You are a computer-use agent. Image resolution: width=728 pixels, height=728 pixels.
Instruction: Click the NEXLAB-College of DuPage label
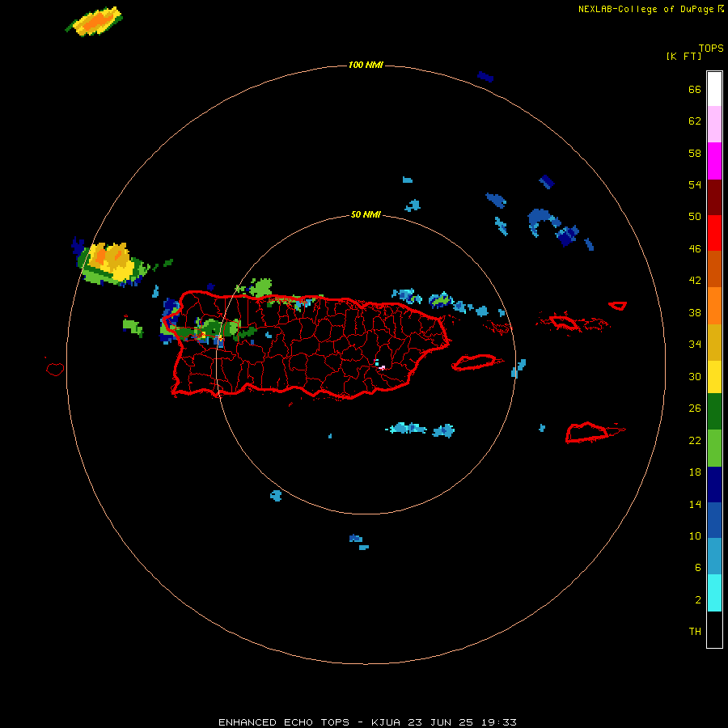point(645,9)
